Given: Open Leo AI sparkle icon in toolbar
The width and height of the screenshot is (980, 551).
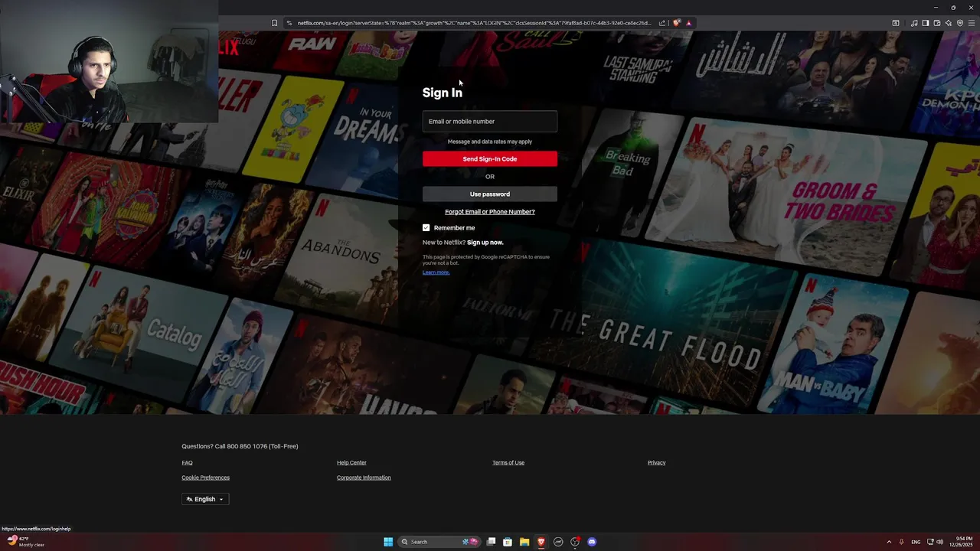Looking at the screenshot, I should (949, 23).
